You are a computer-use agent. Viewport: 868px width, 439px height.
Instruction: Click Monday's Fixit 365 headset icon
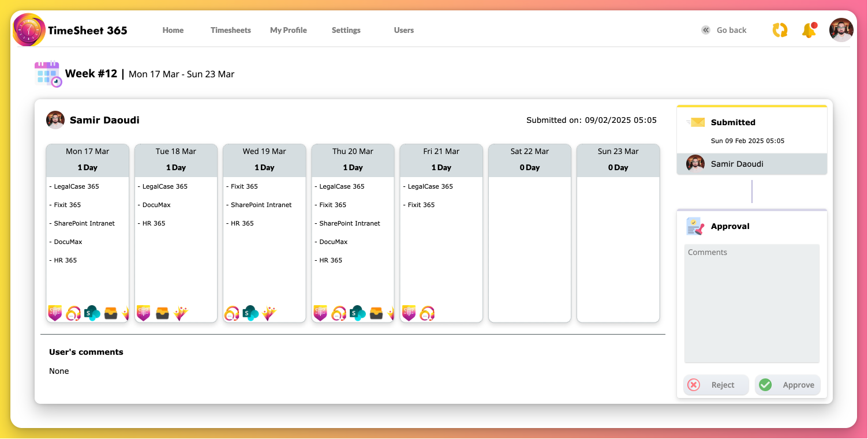point(73,313)
